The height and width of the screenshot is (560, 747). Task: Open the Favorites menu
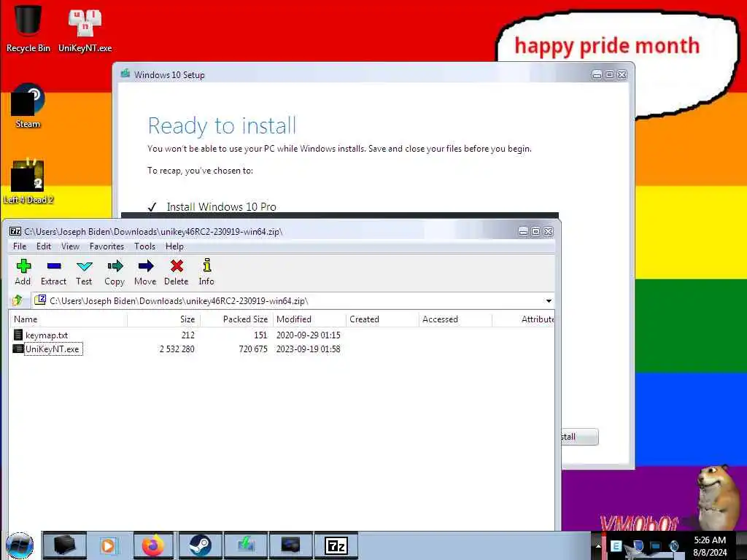(107, 246)
